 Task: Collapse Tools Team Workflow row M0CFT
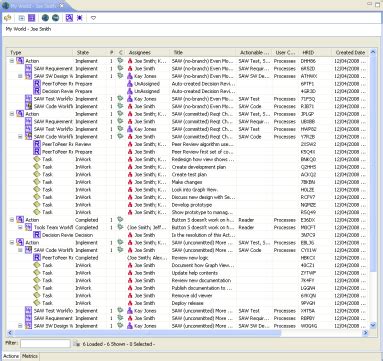tap(20, 228)
